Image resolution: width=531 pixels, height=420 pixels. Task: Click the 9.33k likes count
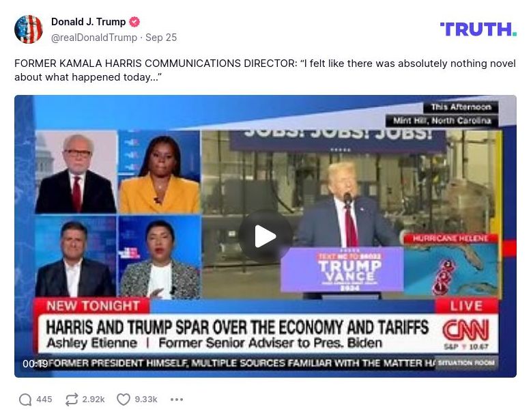click(146, 400)
